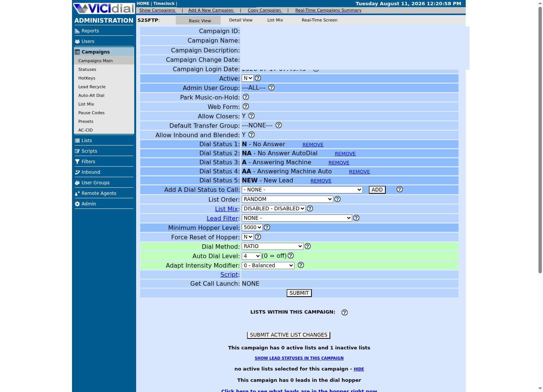Open help icon for Lists Within This Campaign
Viewport: 543px width, 392px height.
[345, 312]
